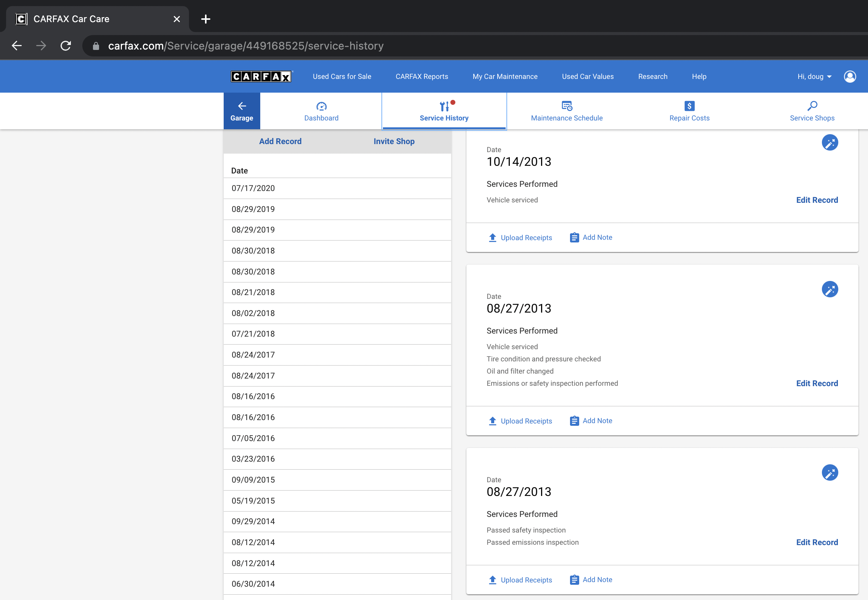Open the Dashboard tab
Screen dimensions: 868x600
(321, 111)
